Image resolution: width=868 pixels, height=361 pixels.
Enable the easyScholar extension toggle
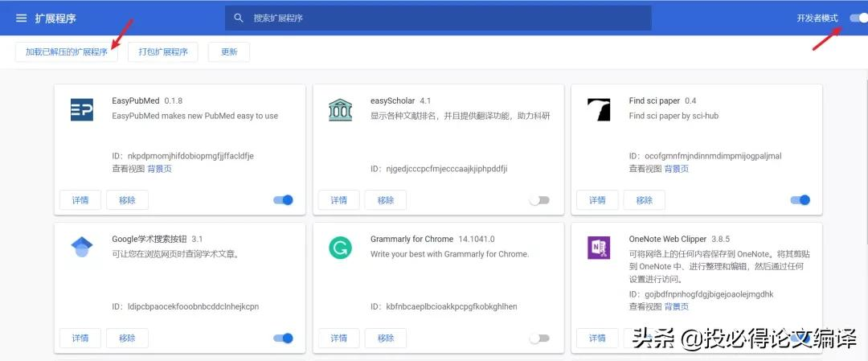pos(539,200)
